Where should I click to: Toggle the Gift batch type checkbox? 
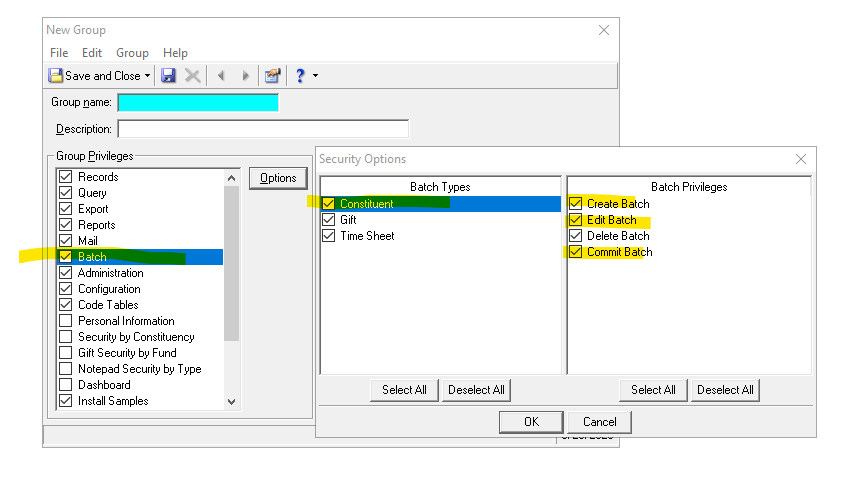tap(328, 220)
